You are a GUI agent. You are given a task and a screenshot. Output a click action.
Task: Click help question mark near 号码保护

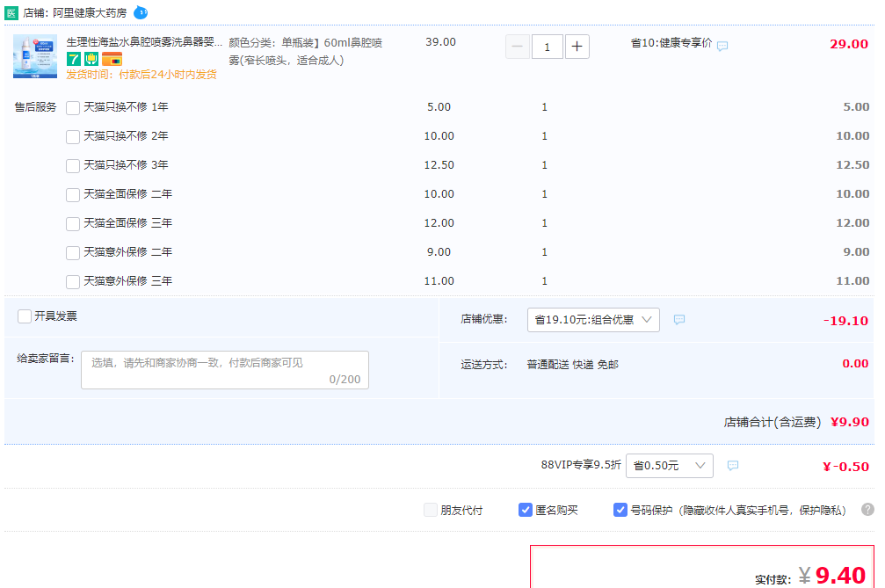[867, 510]
